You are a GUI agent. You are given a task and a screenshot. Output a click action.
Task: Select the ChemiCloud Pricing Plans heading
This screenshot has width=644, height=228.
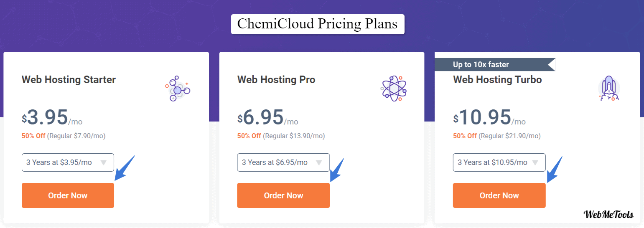pos(318,24)
